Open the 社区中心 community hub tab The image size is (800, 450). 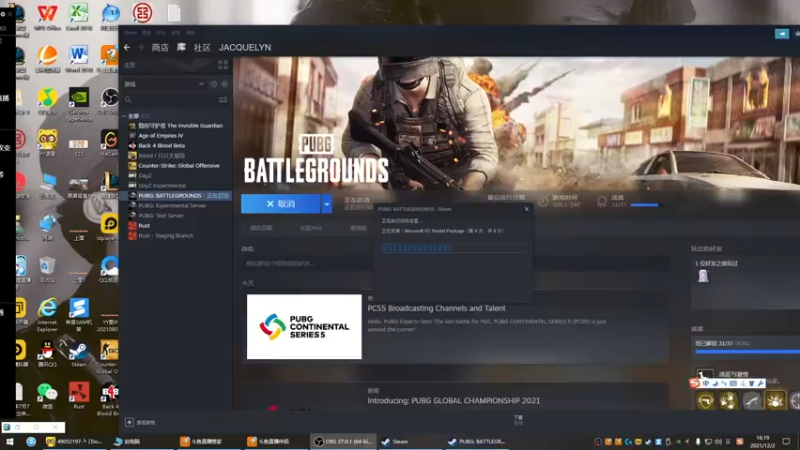tap(311, 228)
